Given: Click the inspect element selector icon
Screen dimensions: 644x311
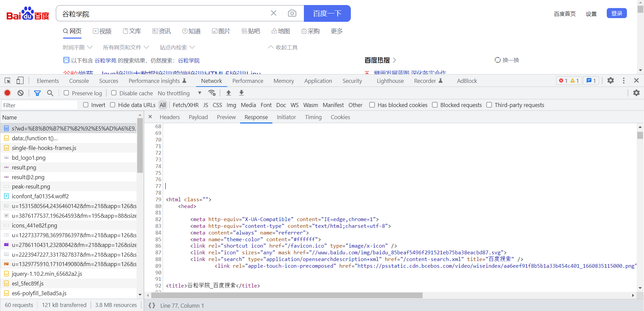Looking at the screenshot, I should point(8,81).
